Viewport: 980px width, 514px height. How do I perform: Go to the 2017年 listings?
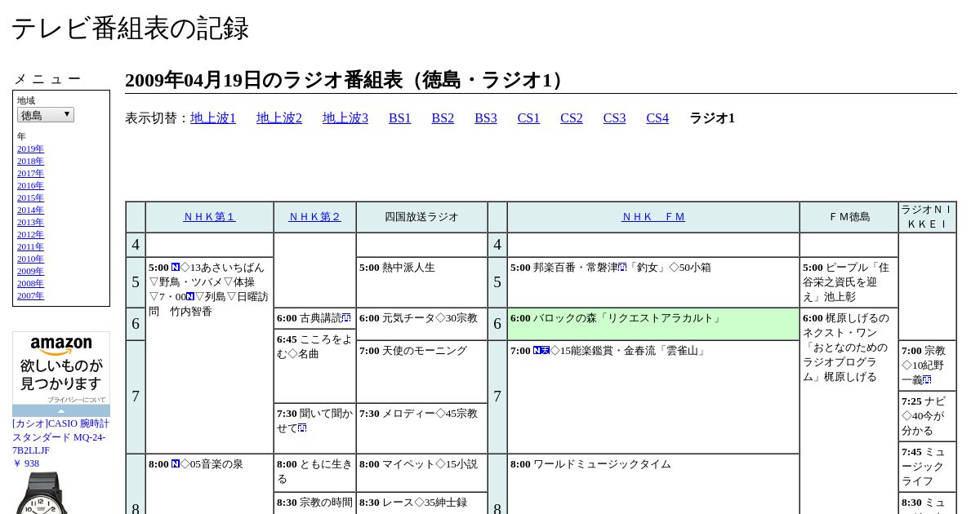pyautogui.click(x=30, y=173)
